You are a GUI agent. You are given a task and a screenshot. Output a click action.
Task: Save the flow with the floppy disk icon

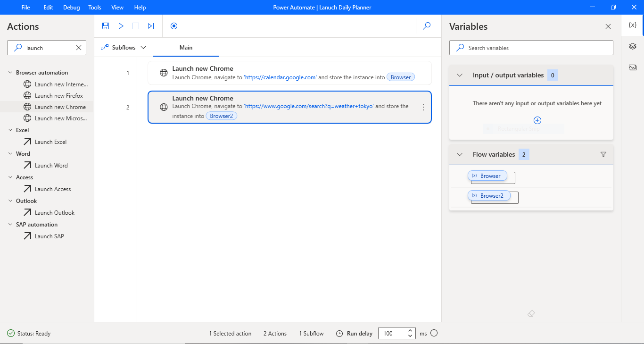pyautogui.click(x=106, y=26)
